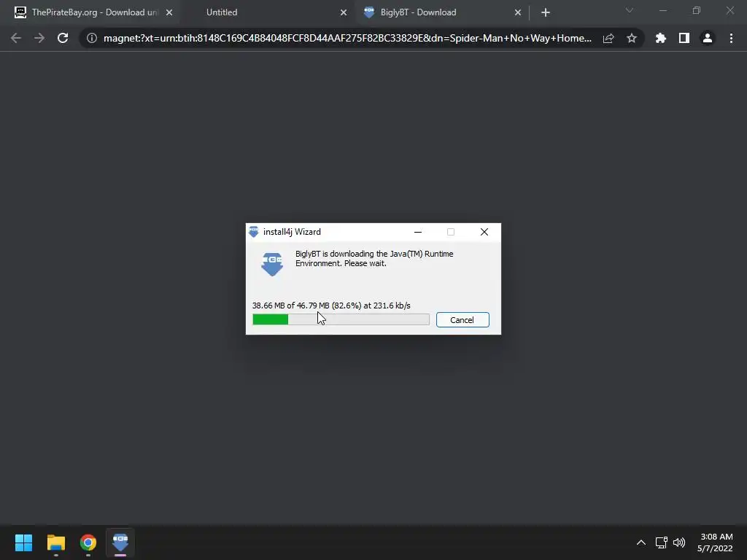The image size is (747, 560).
Task: Select BiglyBT installer in taskbar
Action: (x=120, y=542)
